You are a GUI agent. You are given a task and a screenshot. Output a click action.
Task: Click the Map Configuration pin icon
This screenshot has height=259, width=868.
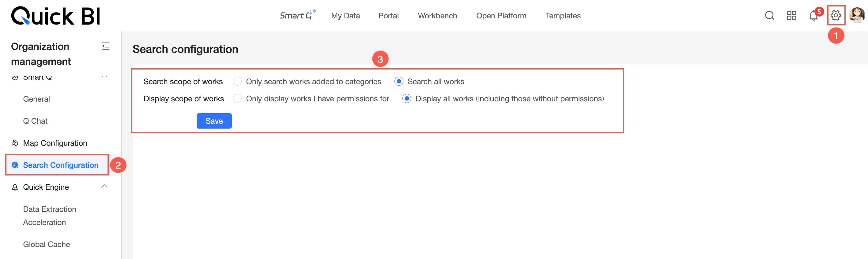15,143
